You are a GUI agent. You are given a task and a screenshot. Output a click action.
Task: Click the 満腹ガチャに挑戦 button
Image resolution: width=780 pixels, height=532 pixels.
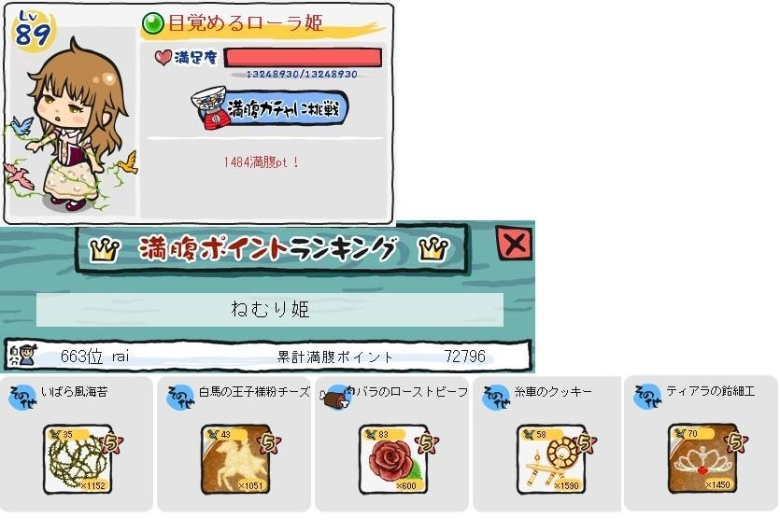point(270,109)
